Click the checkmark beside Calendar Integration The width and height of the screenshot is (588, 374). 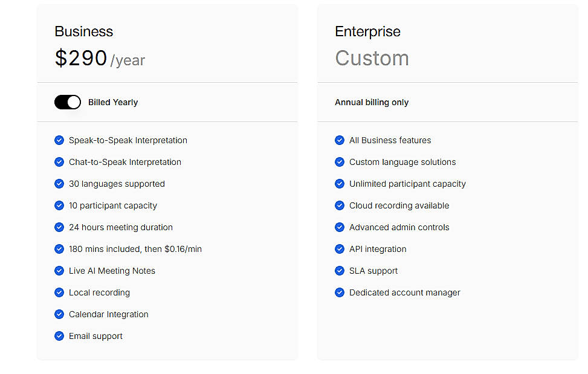[x=59, y=314]
